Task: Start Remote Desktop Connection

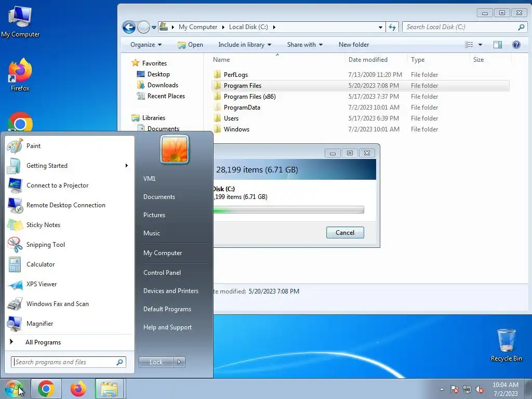Action: (70, 205)
